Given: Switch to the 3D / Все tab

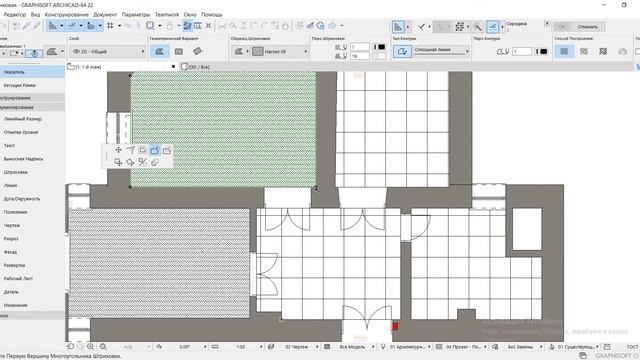Looking at the screenshot, I should point(199,67).
